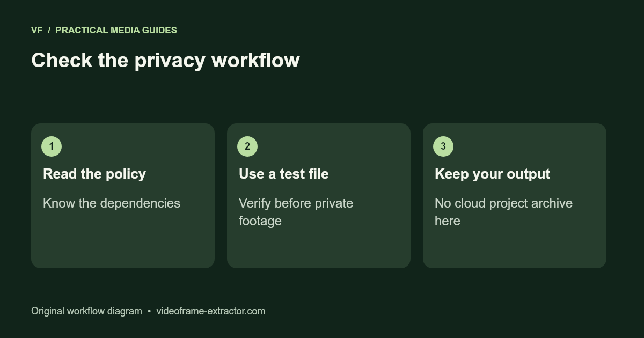Click the step 1 number badge
Image resolution: width=644 pixels, height=338 pixels.
(x=52, y=146)
